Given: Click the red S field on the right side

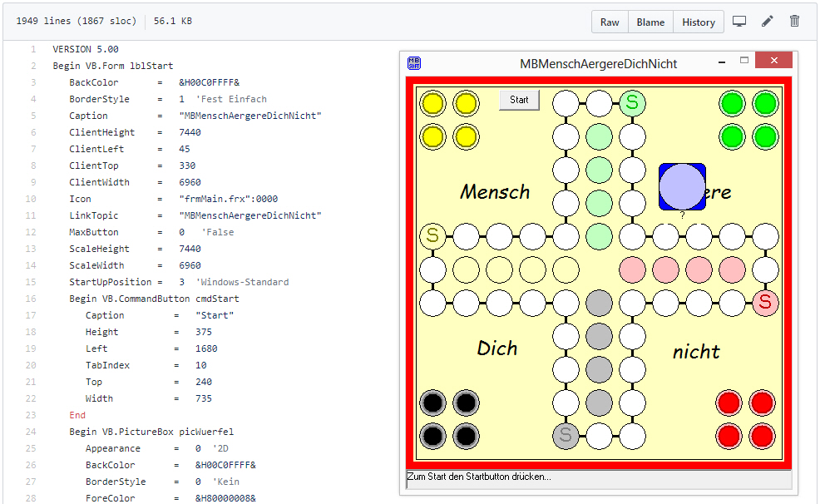Looking at the screenshot, I should [764, 303].
